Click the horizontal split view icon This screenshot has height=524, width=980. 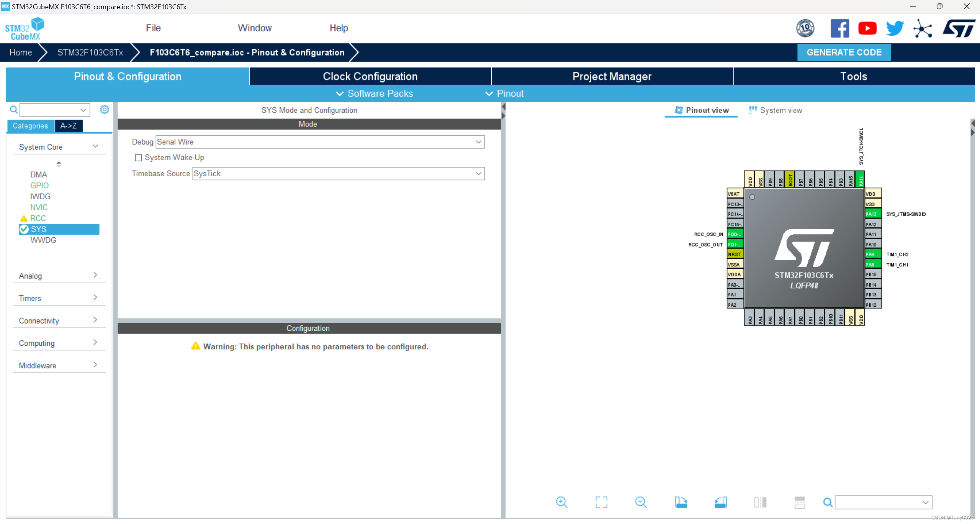tap(800, 502)
